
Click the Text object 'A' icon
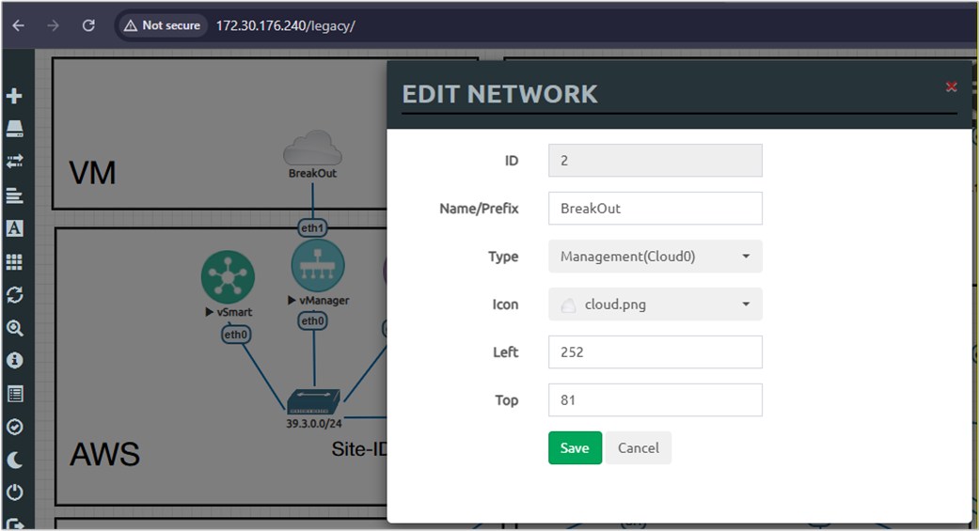coord(14,228)
